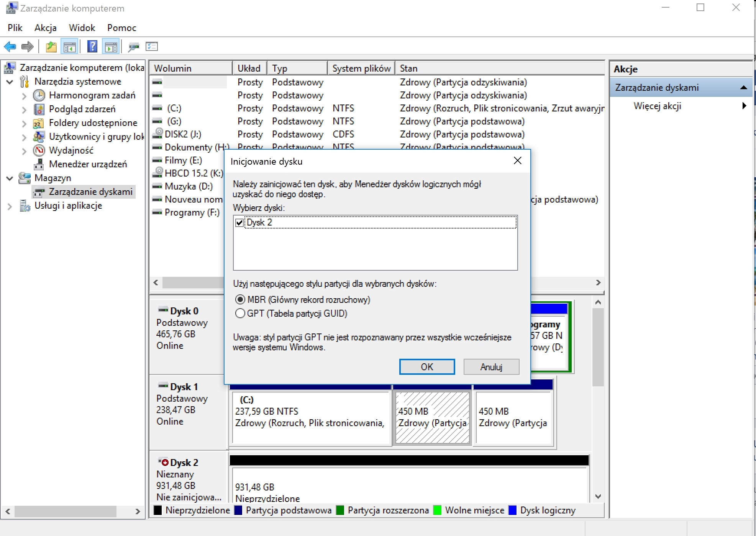Collapse the Narzędzia systemowe tree node
756x536 pixels.
10,82
